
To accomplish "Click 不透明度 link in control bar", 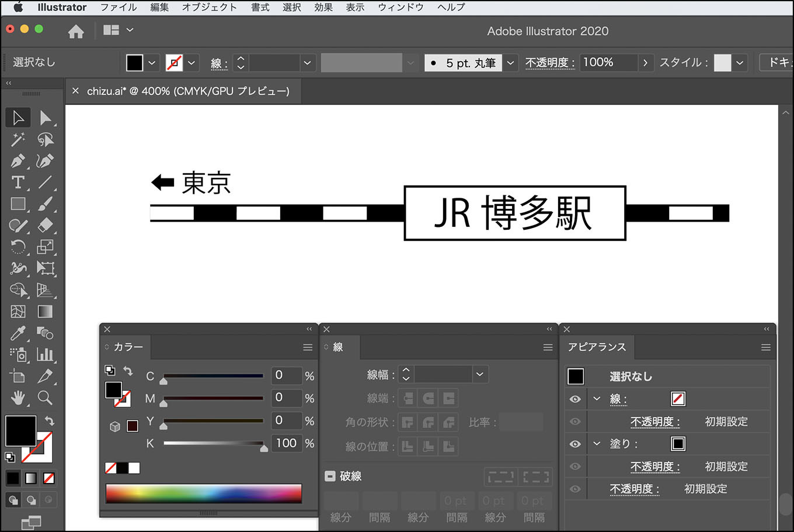I will [x=549, y=62].
